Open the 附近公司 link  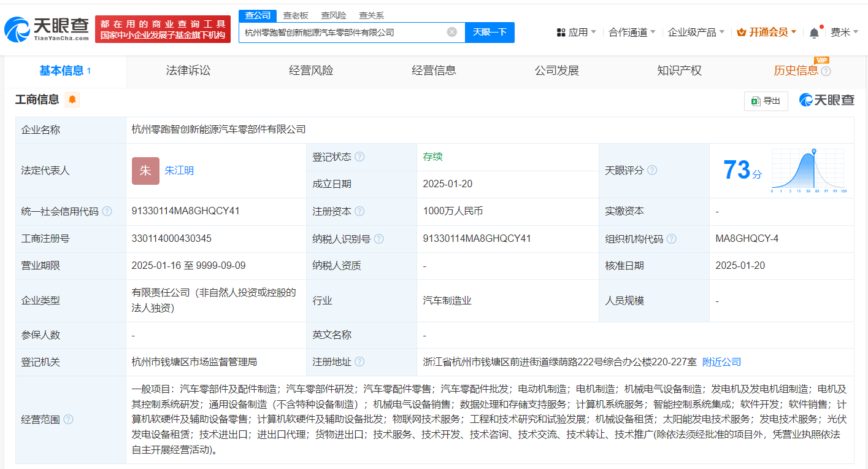[721, 362]
